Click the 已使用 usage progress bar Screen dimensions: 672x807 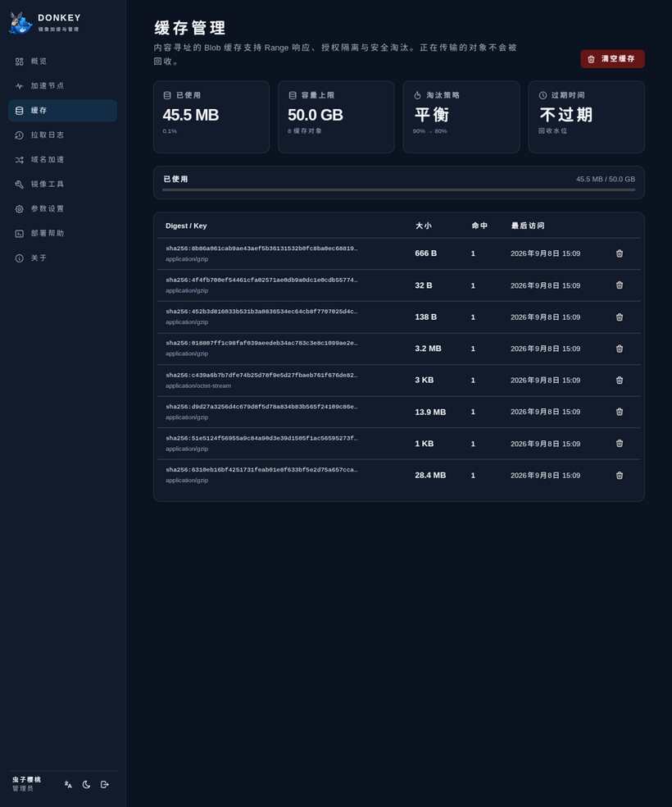(398, 190)
